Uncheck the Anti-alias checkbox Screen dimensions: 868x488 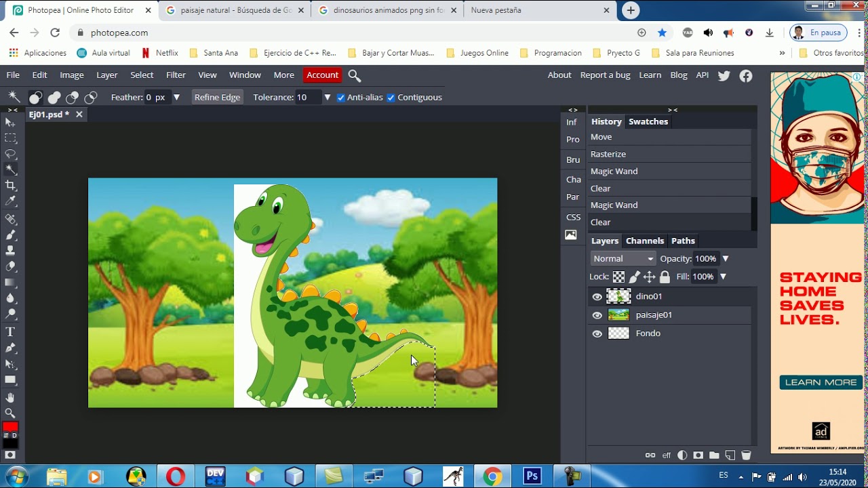tap(341, 98)
